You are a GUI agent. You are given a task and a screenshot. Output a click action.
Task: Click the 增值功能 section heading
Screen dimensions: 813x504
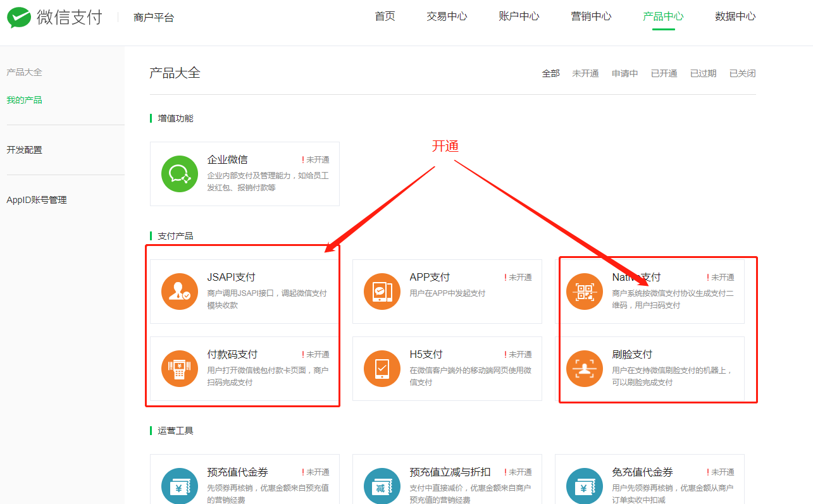[x=175, y=118]
